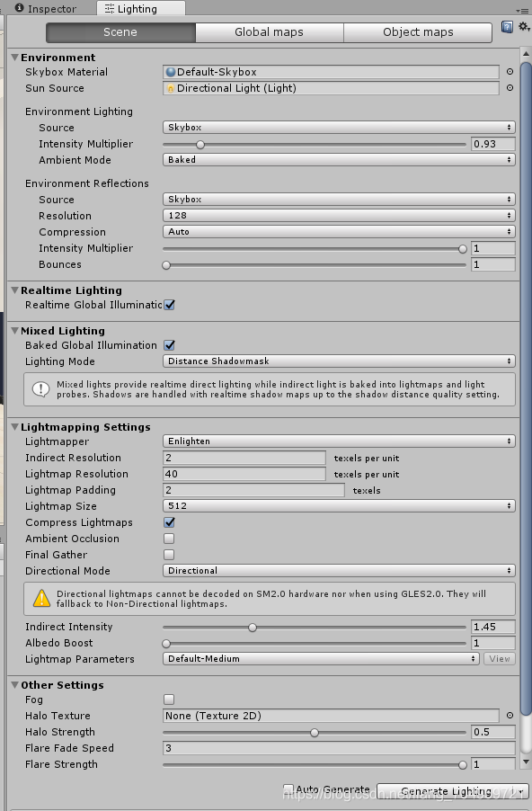Click the Skybox Material object picker circle
The height and width of the screenshot is (811, 532).
(510, 72)
